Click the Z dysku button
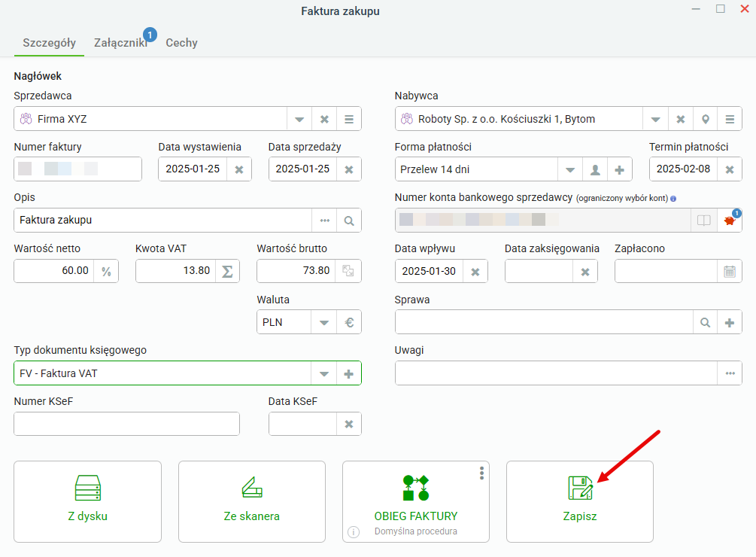The image size is (756, 557). click(88, 501)
